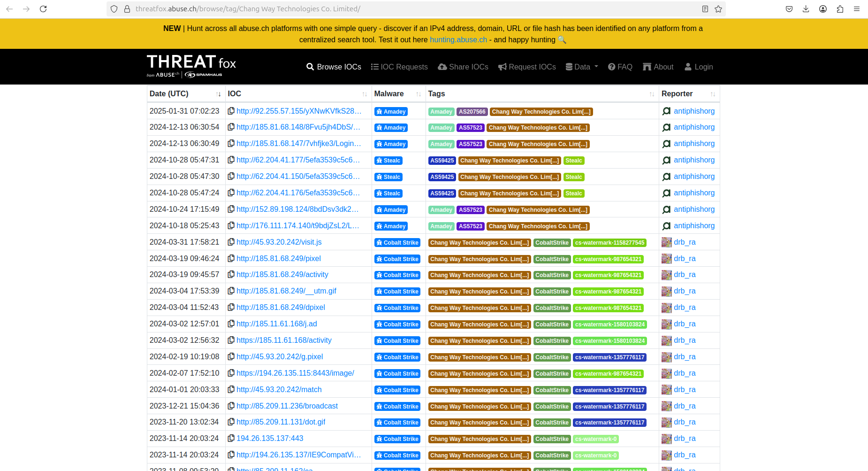Sort table by Date (UTC) column
Viewport: 868px width, 471px height.
[x=218, y=94]
